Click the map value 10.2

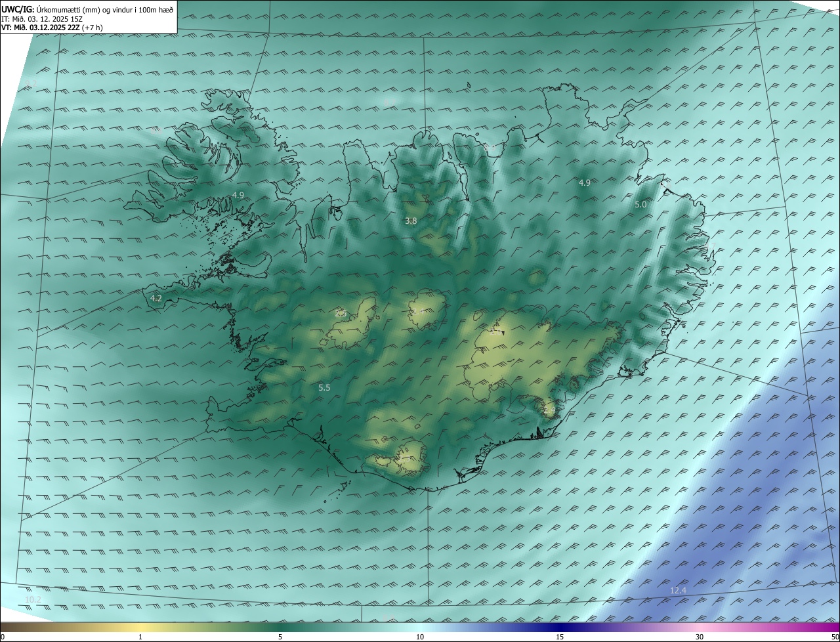click(x=33, y=600)
